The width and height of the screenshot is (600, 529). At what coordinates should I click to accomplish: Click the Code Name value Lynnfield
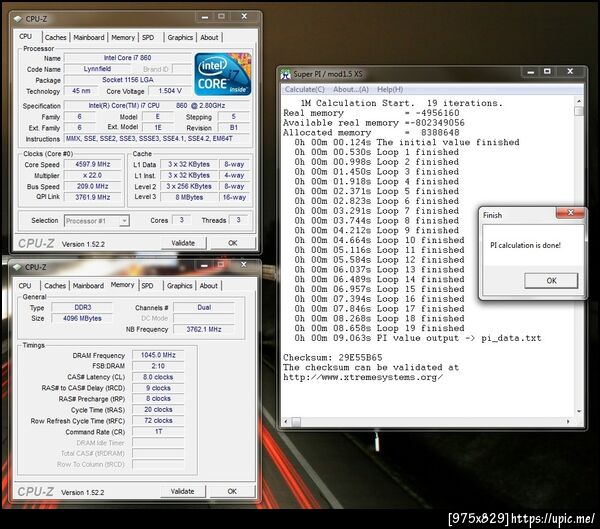(97, 69)
